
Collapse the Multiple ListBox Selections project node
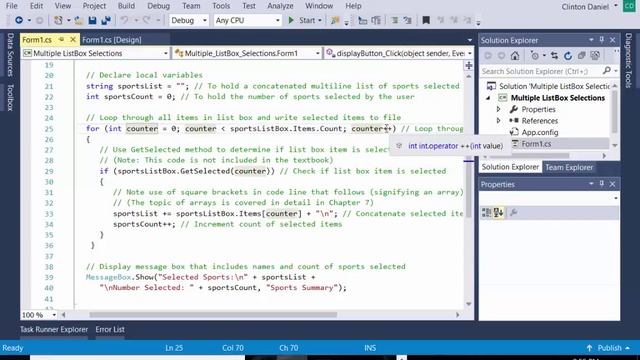click(x=488, y=98)
